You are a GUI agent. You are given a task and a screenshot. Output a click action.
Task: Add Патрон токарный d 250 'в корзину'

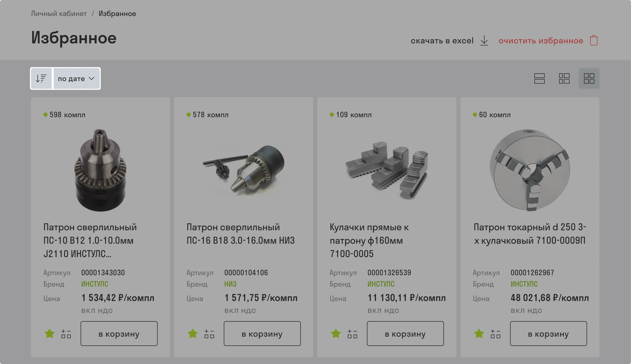click(548, 334)
